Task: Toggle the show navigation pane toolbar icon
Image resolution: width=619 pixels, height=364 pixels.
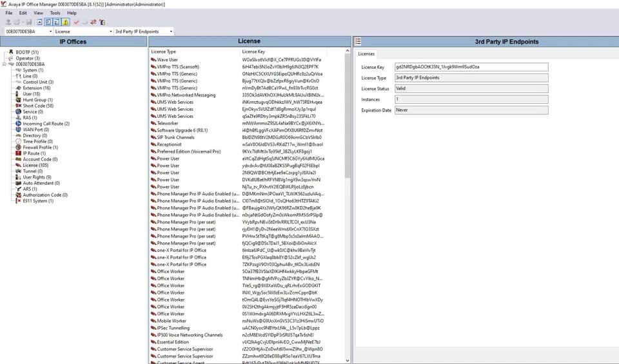Action: coord(48,22)
